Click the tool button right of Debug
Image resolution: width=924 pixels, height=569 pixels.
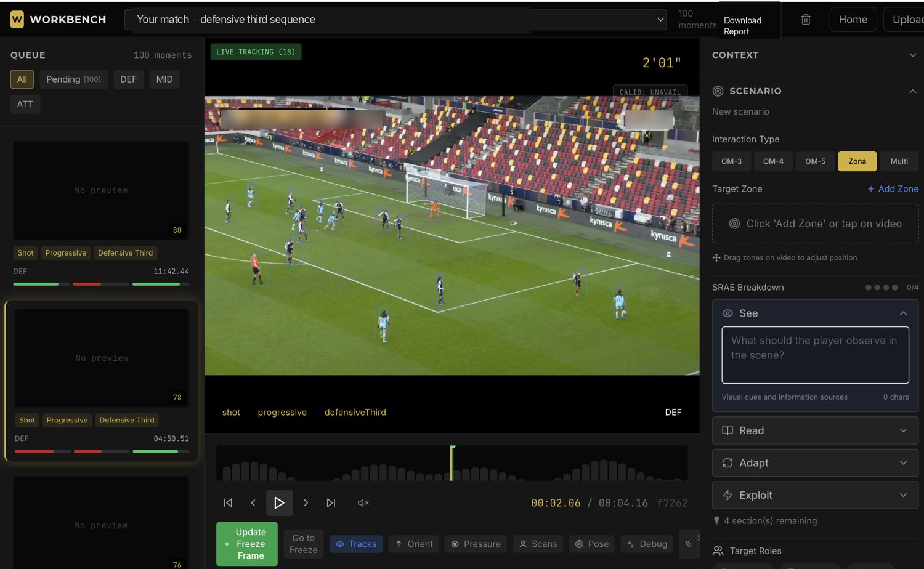point(689,544)
